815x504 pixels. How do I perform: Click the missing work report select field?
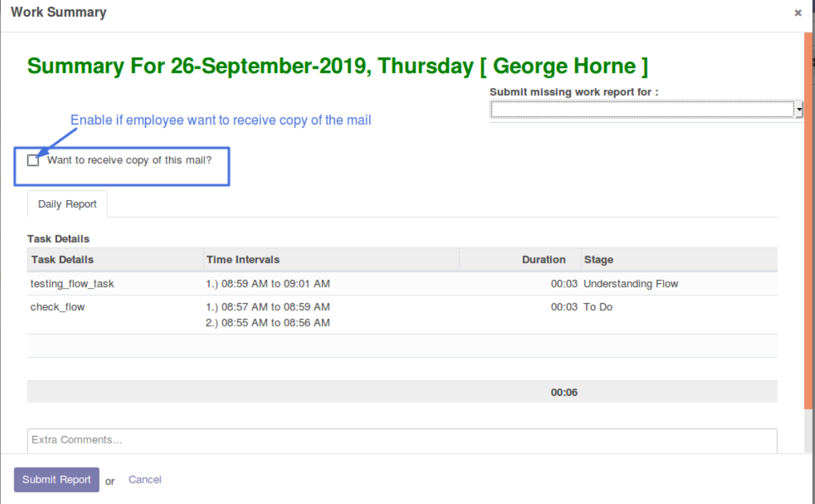[x=642, y=110]
